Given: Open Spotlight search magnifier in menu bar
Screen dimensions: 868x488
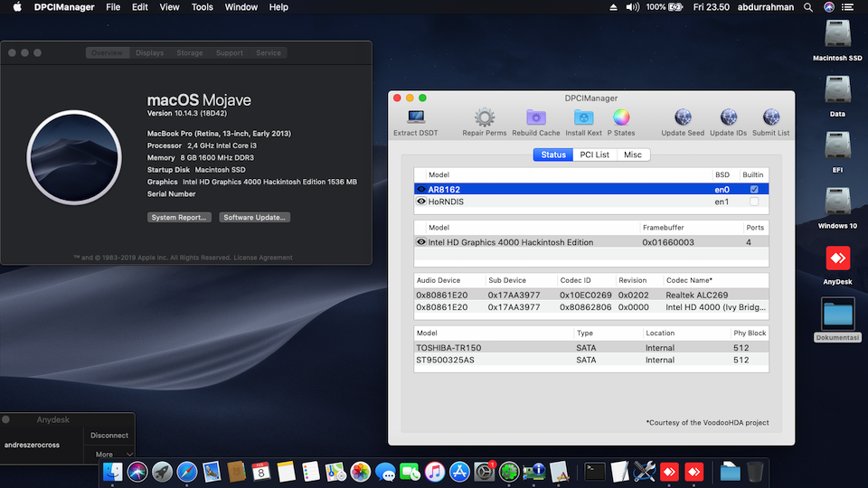Looking at the screenshot, I should [808, 7].
